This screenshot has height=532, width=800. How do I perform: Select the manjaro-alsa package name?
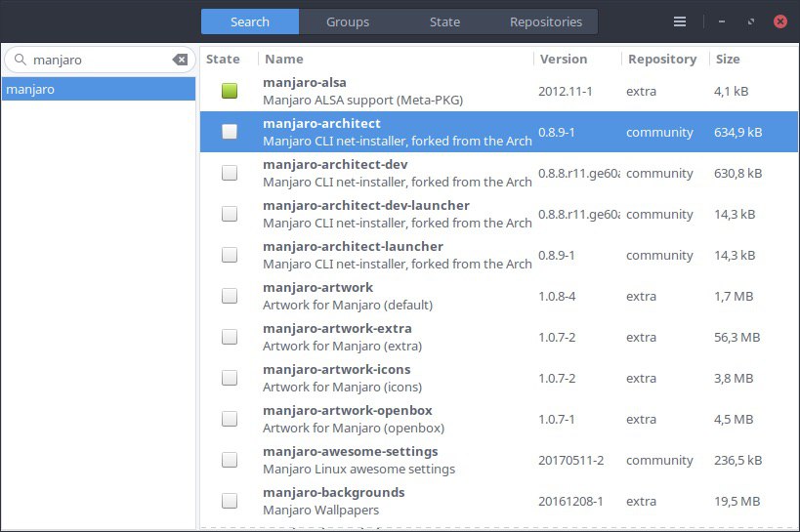pyautogui.click(x=305, y=82)
